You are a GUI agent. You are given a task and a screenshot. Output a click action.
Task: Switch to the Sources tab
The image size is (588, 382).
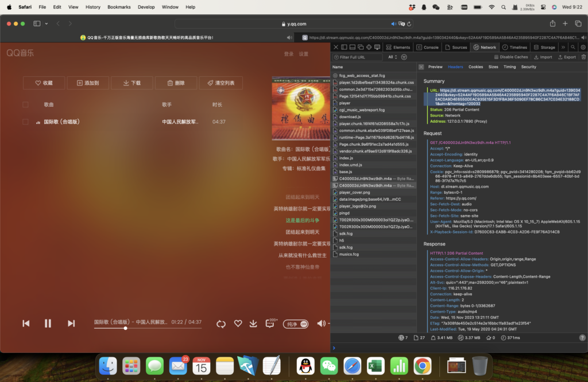pyautogui.click(x=456, y=47)
